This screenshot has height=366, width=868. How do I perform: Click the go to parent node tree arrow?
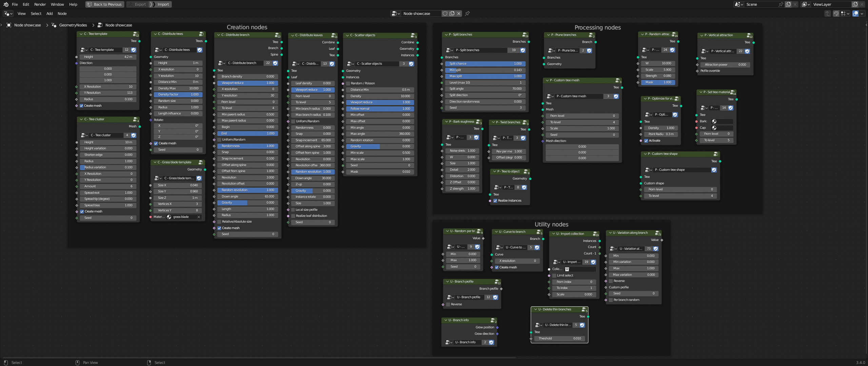tap(828, 14)
